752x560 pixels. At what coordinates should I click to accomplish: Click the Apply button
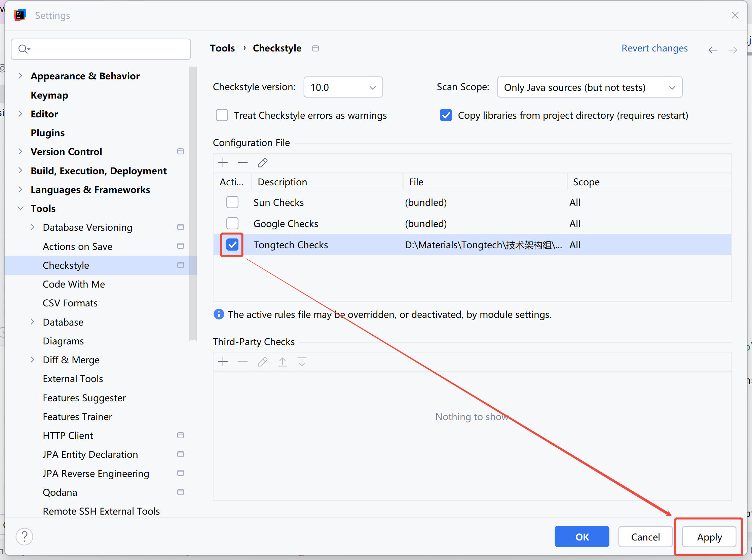709,537
